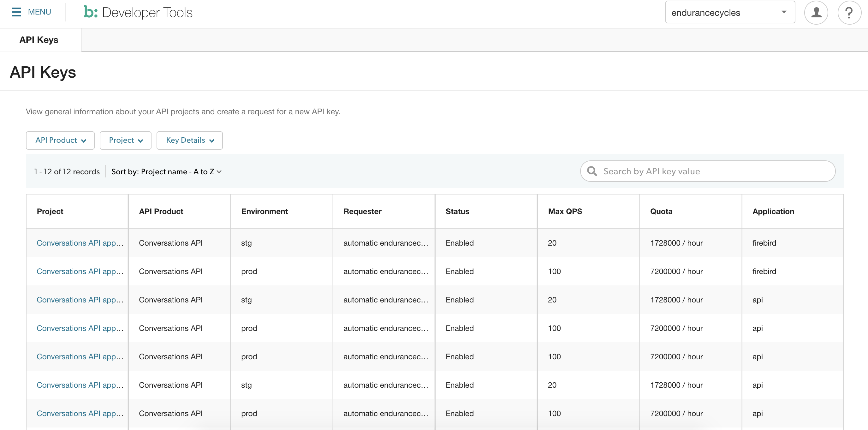Click stg environment in first row
Image resolution: width=868 pixels, height=430 pixels.
246,243
